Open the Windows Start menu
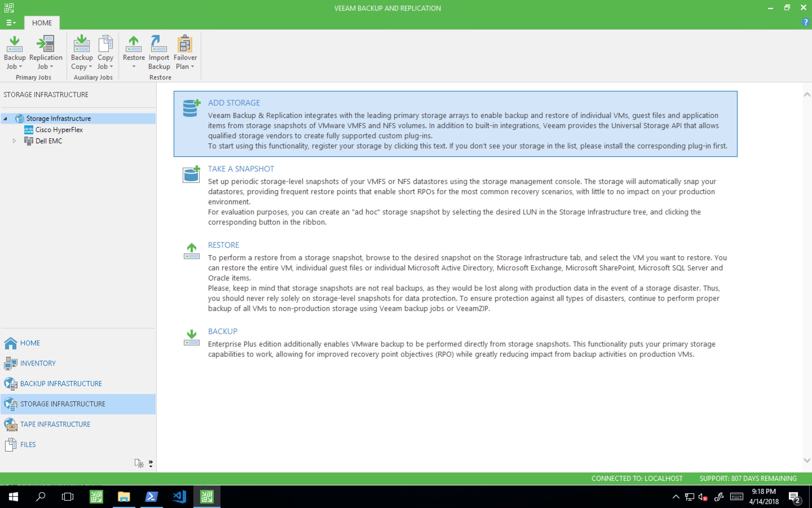Screen dimensions: 812x508 click(x=14, y=497)
